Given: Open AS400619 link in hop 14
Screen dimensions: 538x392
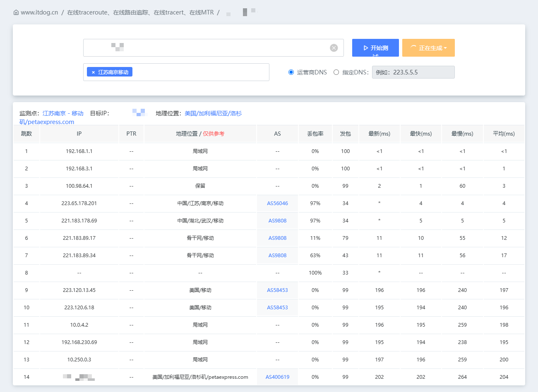Looking at the screenshot, I should click(277, 377).
